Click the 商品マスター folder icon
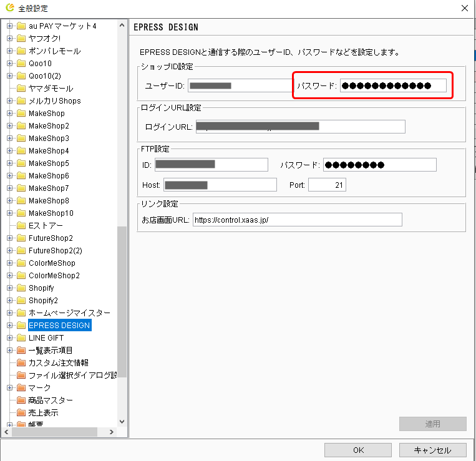 click(x=21, y=400)
